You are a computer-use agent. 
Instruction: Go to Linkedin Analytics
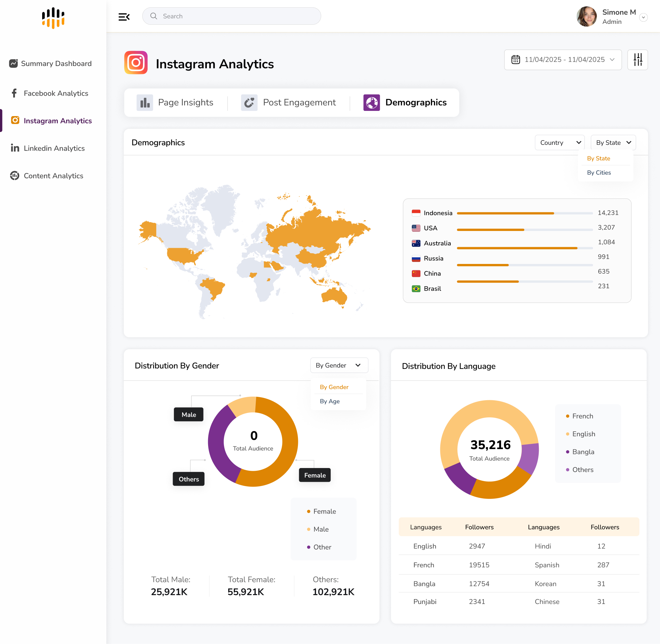tap(48, 148)
